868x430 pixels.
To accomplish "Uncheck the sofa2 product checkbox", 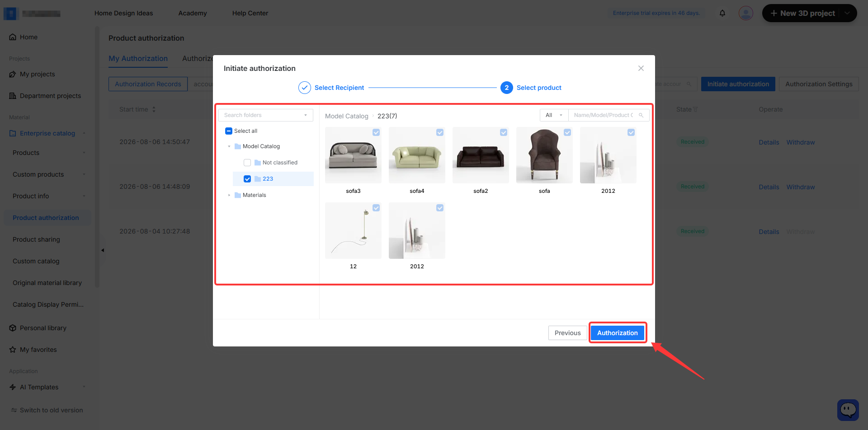I will coord(504,132).
